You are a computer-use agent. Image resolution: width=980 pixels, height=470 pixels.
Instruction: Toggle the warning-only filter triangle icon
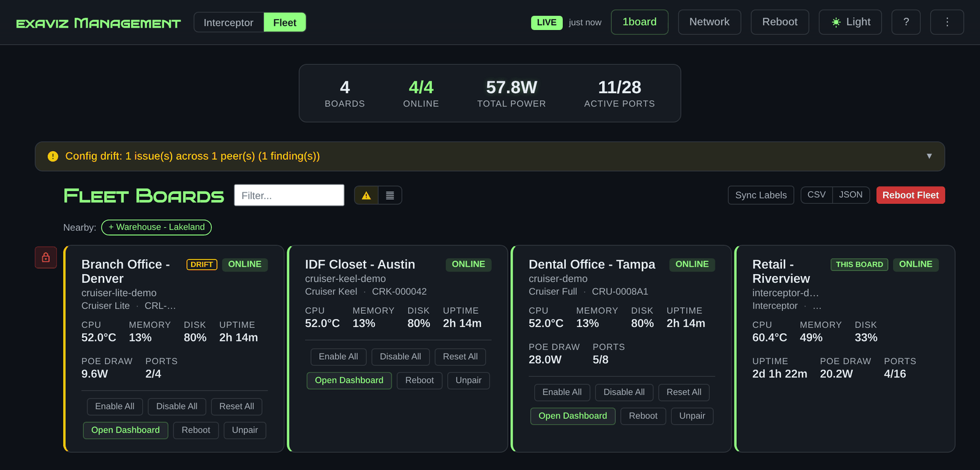click(x=366, y=195)
